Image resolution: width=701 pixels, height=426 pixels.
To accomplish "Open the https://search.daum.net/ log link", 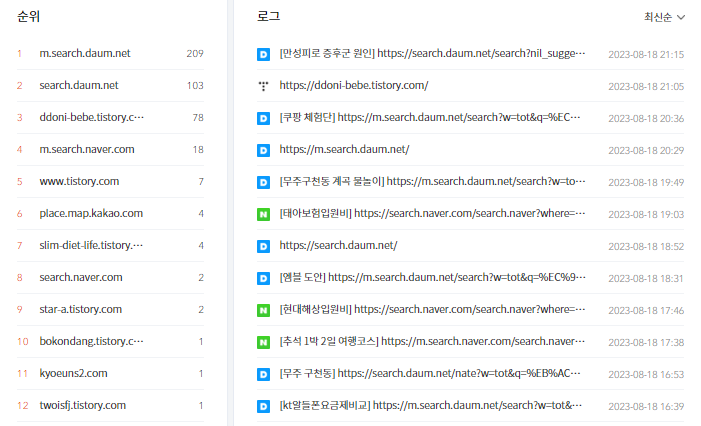I will tap(338, 245).
